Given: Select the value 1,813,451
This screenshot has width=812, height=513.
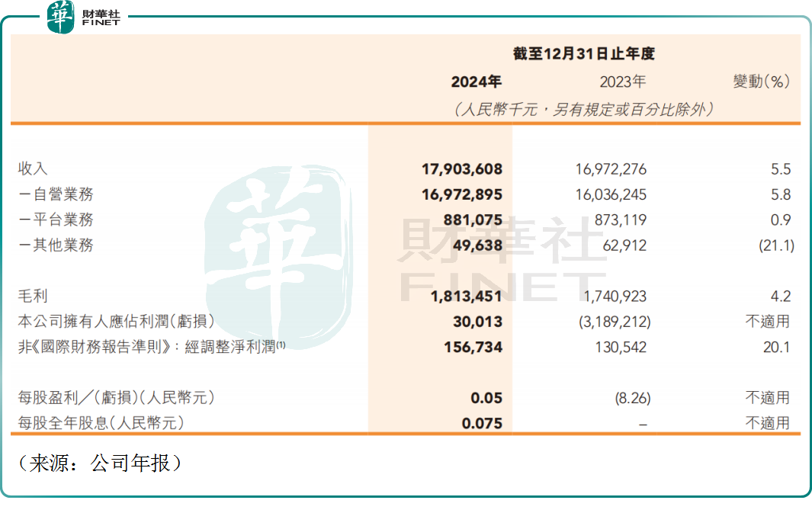Looking at the screenshot, I should (466, 296).
